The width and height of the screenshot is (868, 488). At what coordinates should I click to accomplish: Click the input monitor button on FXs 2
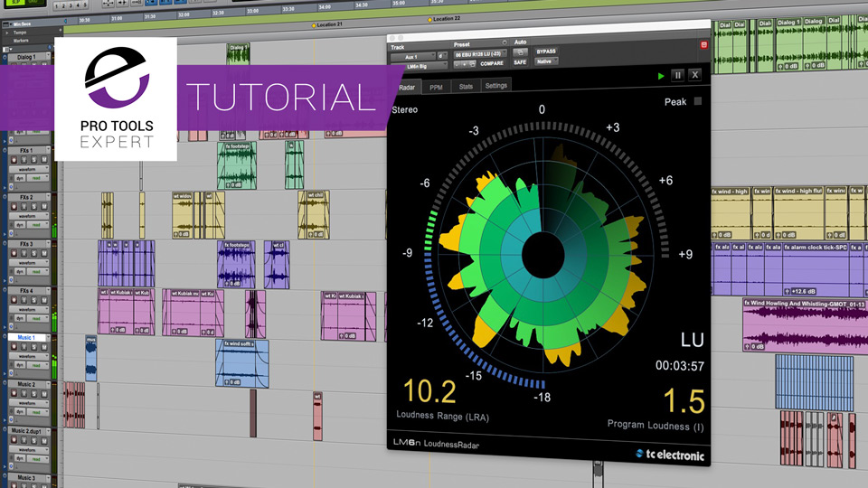tap(24, 206)
